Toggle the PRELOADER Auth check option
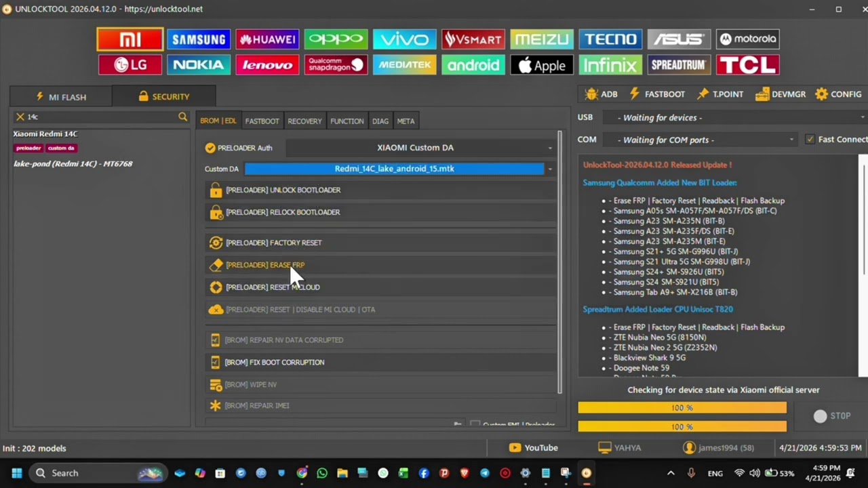 [210, 148]
